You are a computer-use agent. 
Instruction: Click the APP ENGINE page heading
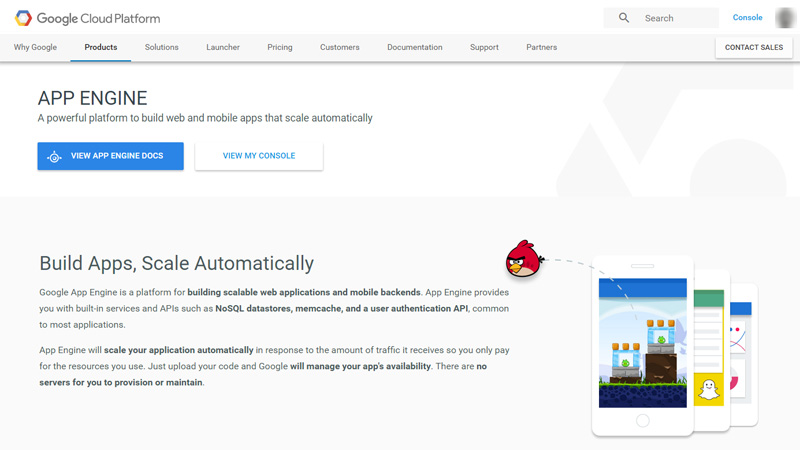pos(92,98)
